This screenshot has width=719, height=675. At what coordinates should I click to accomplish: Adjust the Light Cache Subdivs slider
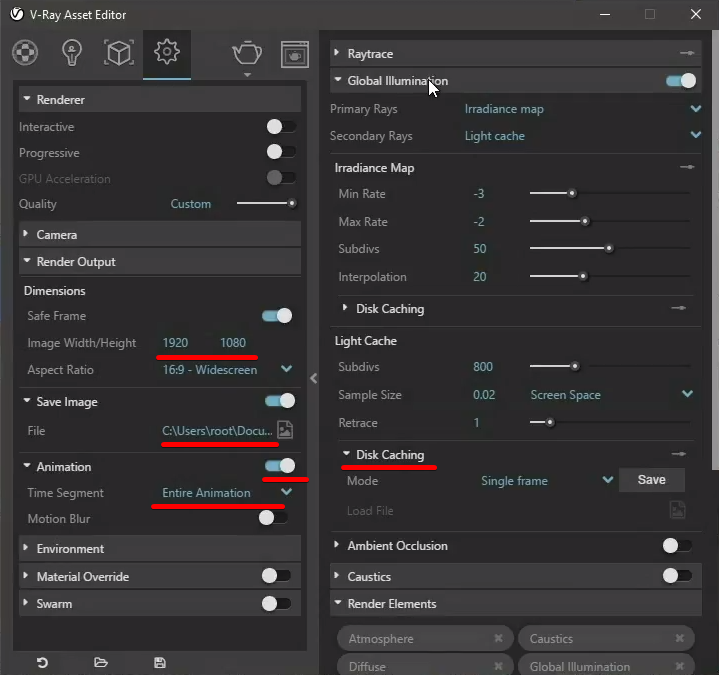[x=574, y=367]
